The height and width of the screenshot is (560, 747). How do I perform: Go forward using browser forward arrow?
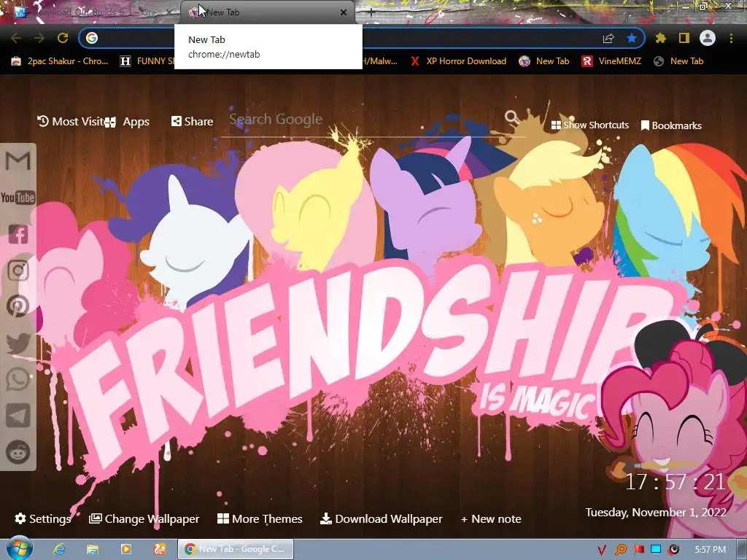click(39, 38)
